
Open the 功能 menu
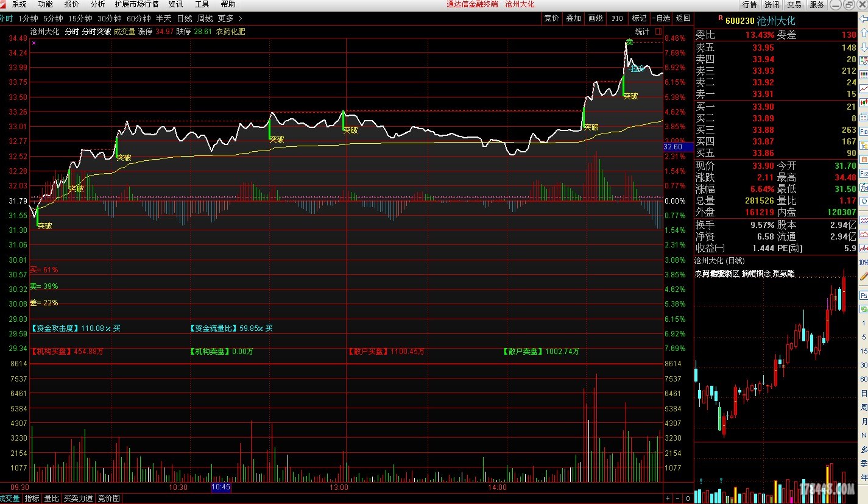pyautogui.click(x=45, y=4)
